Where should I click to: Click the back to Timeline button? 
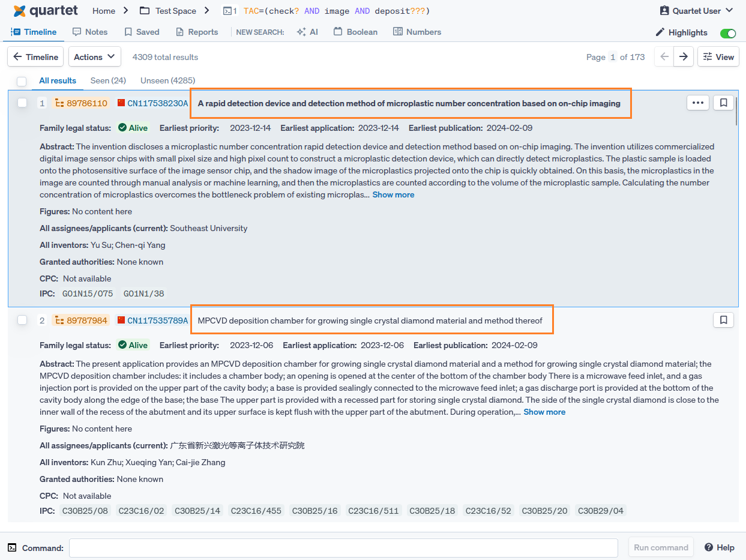point(35,57)
